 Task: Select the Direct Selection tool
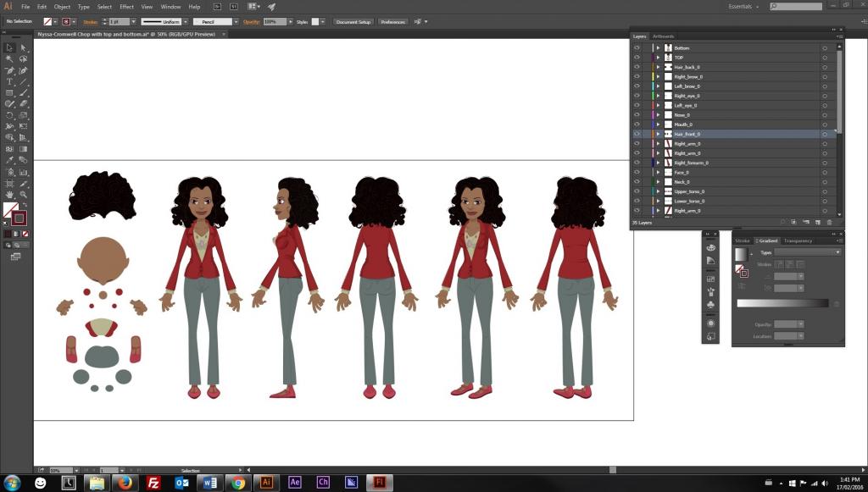point(23,48)
